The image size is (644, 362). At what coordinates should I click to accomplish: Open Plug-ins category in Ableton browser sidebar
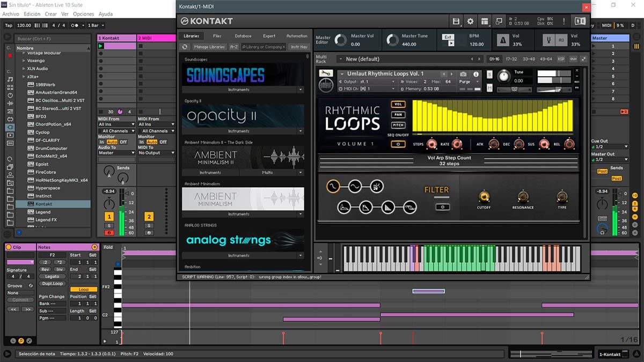click(x=10, y=127)
